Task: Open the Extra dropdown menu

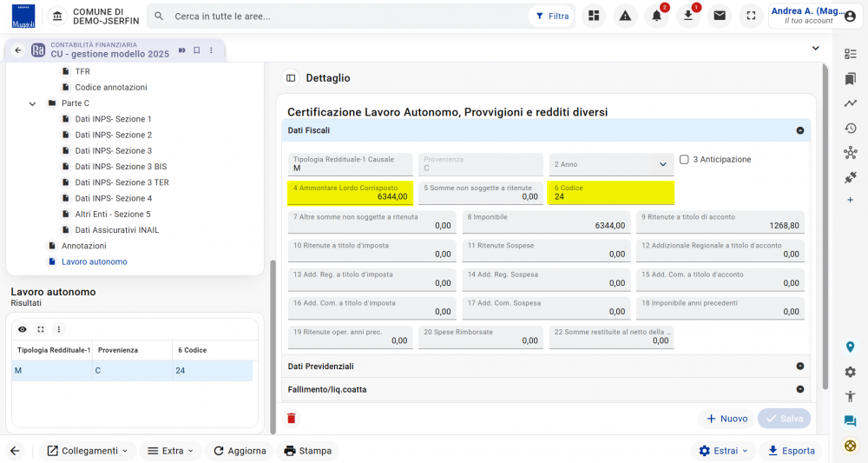Action: [x=170, y=451]
